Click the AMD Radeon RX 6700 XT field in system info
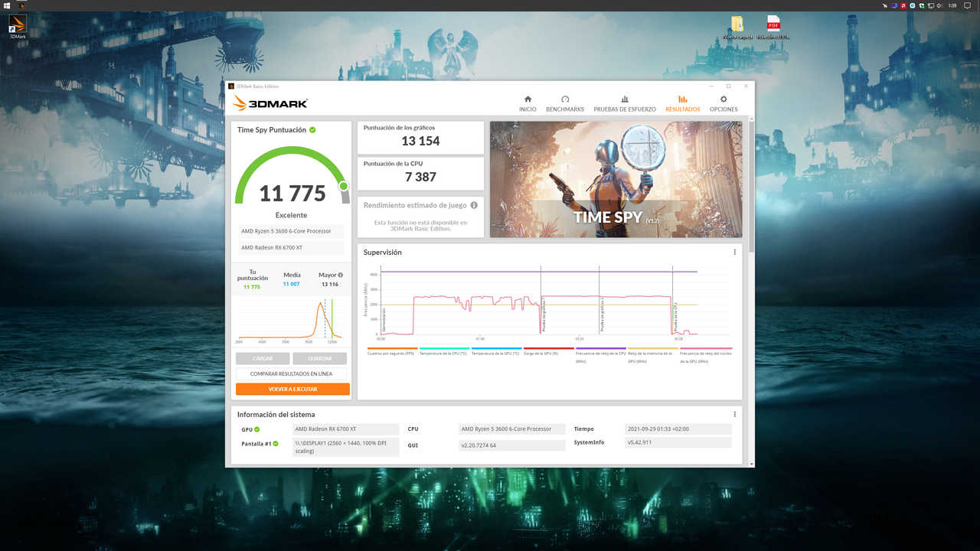Viewport: 980px width, 551px height. pyautogui.click(x=346, y=429)
